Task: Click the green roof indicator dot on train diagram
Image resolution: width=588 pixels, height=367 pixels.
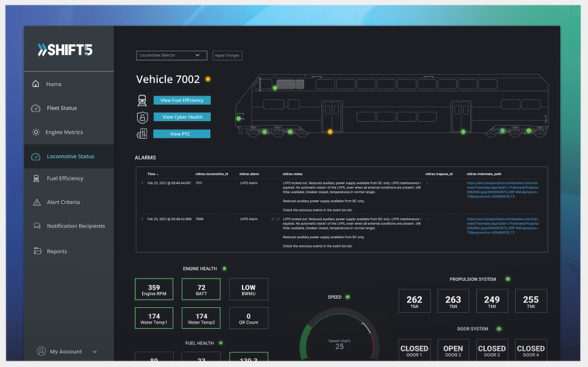Action: point(275,88)
